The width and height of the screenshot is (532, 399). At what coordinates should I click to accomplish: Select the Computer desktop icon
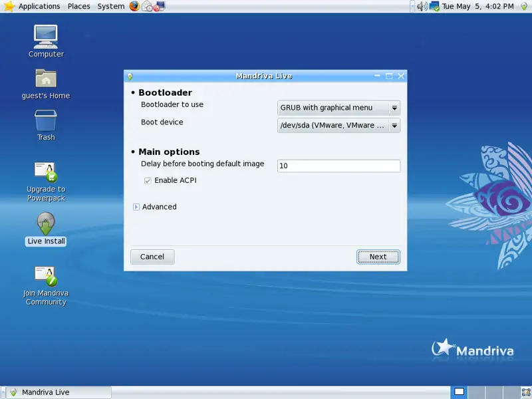tap(46, 41)
